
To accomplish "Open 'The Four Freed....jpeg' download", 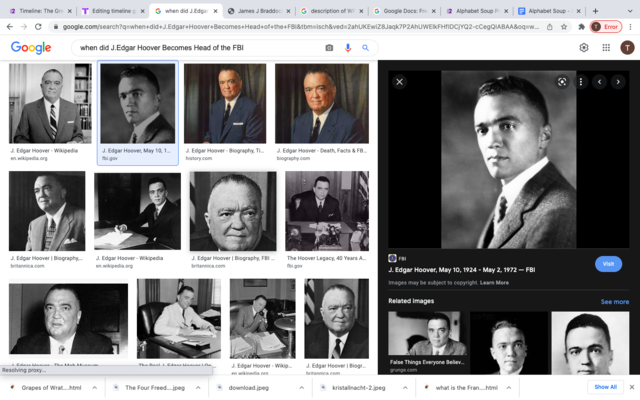I will click(x=155, y=387).
